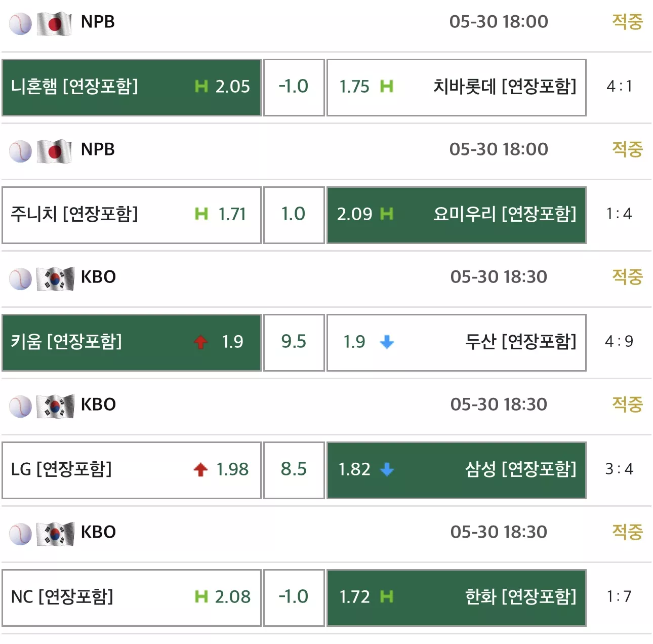Click the baseball icon in first NPB row

(20, 23)
